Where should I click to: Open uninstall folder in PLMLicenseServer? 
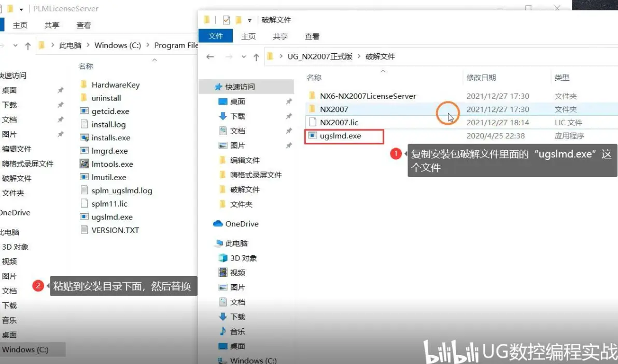106,98
